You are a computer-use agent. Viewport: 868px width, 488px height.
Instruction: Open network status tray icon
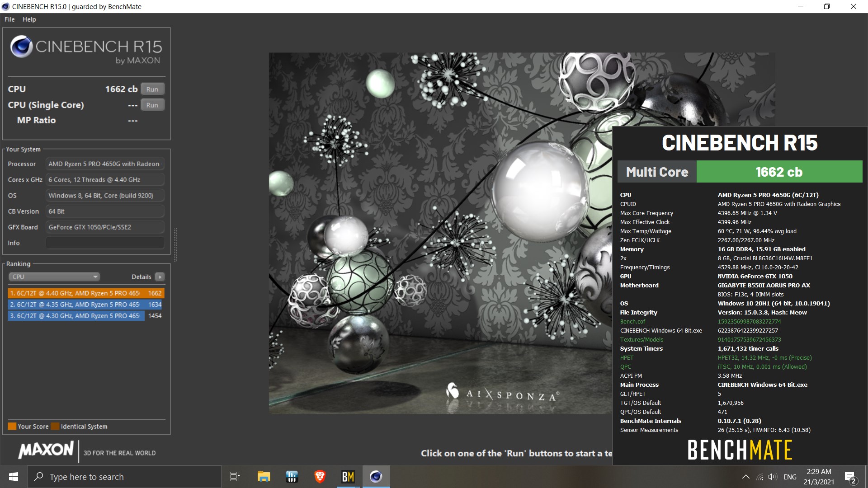pos(760,477)
